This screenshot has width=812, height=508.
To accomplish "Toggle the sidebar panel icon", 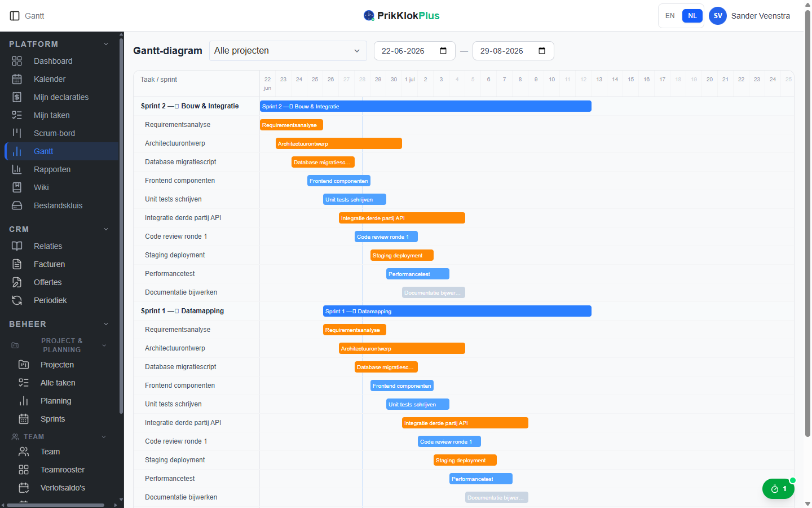I will tap(15, 16).
